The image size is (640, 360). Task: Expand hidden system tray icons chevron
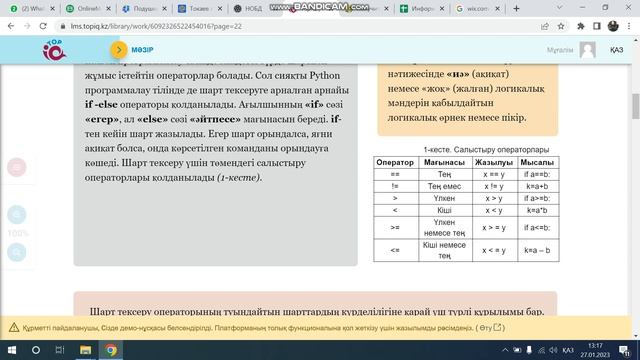(x=505, y=350)
